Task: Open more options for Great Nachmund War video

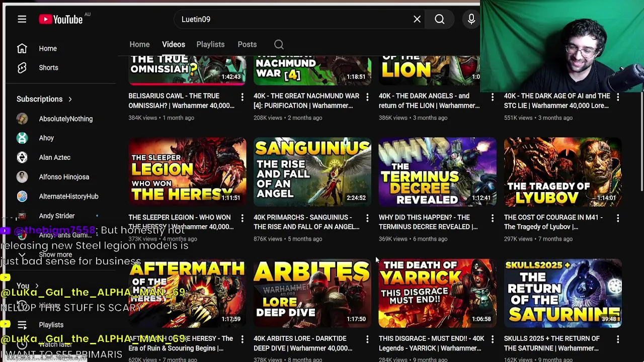Action: click(x=367, y=97)
